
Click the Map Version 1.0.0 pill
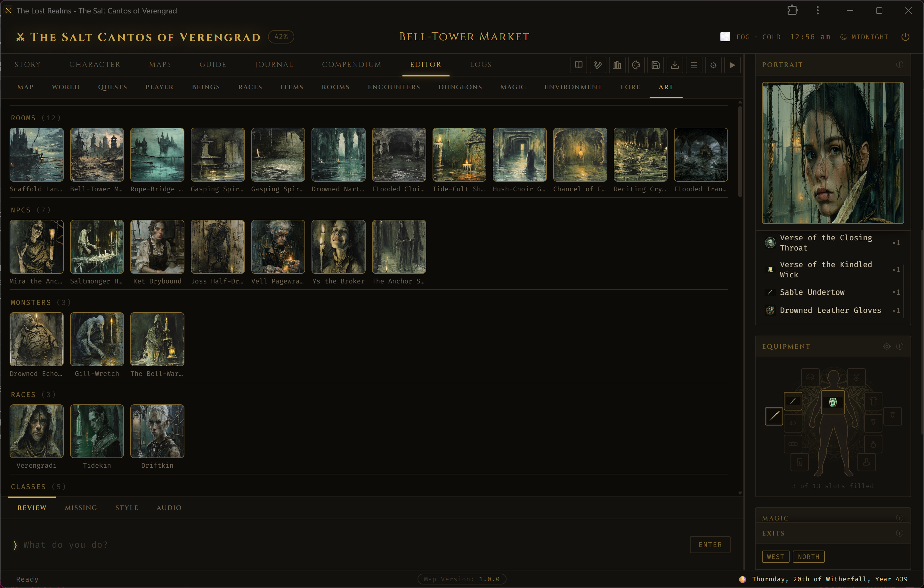click(x=462, y=579)
